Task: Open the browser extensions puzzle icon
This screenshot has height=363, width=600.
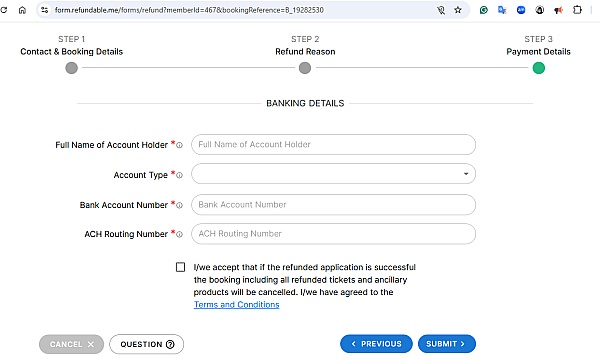Action: pos(577,10)
